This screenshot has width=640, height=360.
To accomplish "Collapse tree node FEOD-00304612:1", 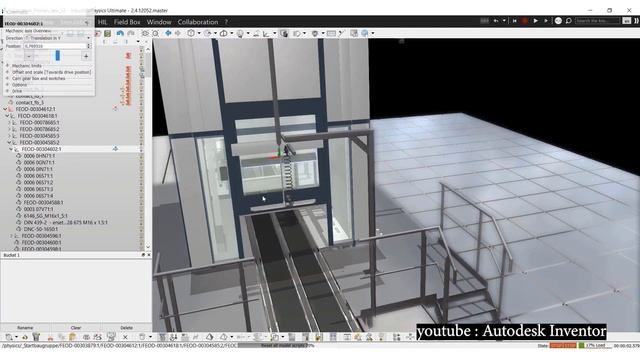I will coord(5,109).
